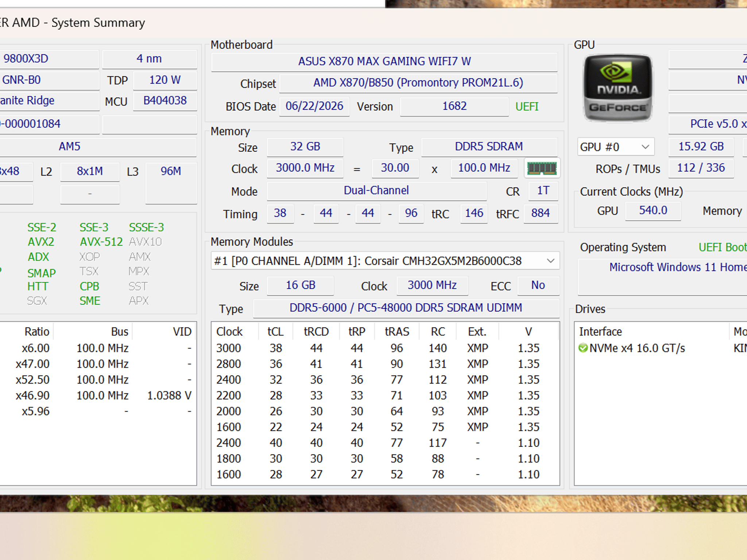Click the tRAS column header
747x560 pixels.
[397, 332]
